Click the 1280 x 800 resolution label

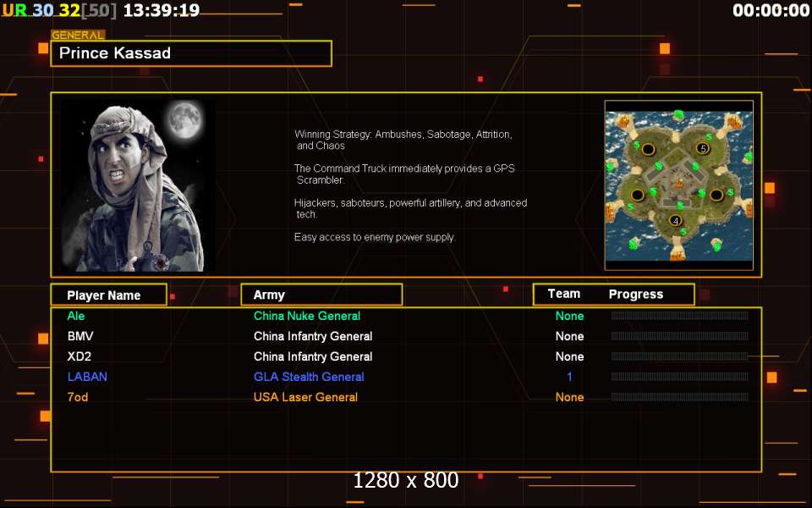(405, 480)
